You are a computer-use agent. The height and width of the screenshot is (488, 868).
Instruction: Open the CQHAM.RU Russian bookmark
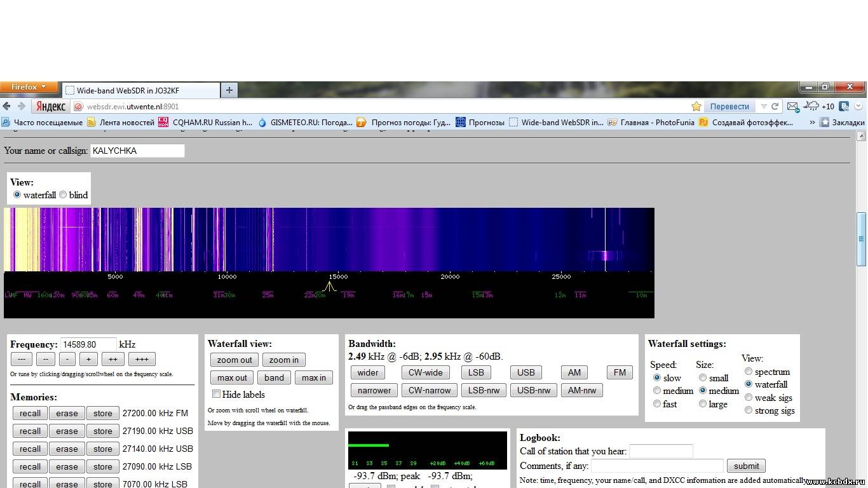point(205,122)
